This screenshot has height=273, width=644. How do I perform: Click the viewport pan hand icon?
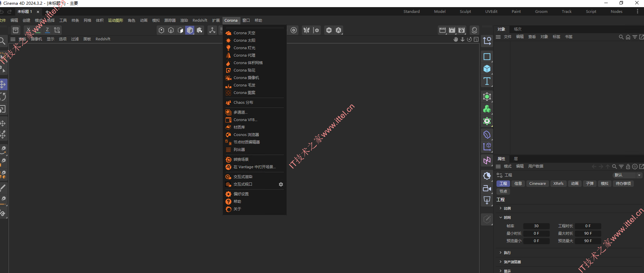pos(456,39)
